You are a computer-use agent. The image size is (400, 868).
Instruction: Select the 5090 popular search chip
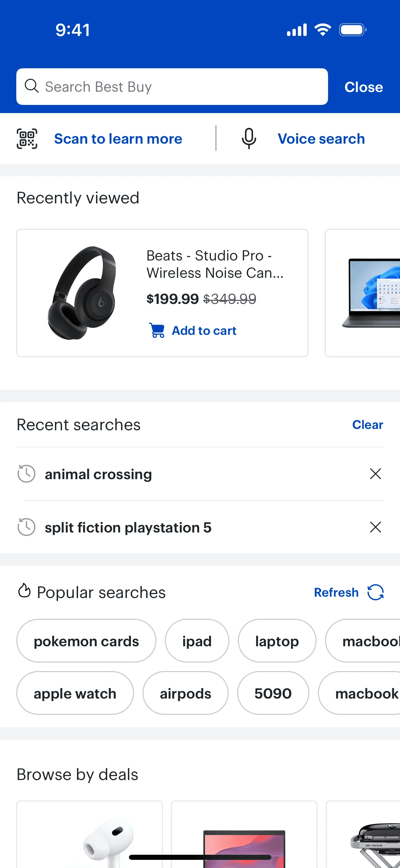click(273, 693)
